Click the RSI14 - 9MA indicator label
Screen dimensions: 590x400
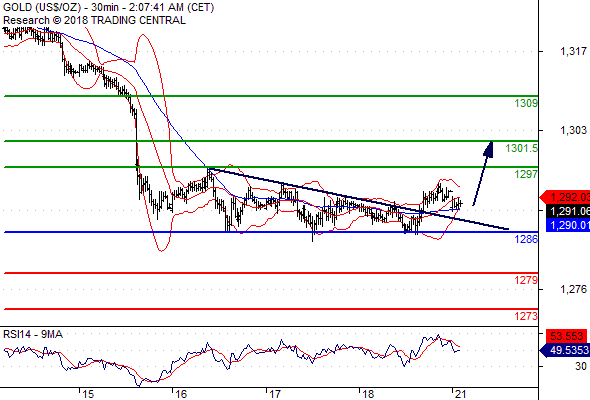pos(33,334)
